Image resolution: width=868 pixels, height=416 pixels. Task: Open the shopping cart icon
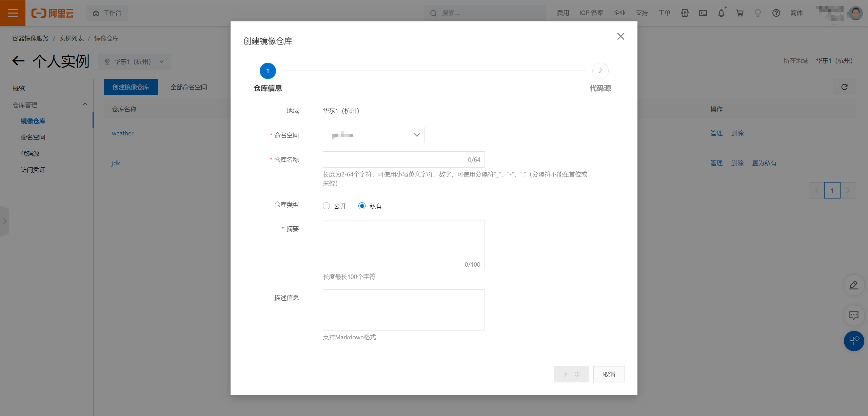(x=739, y=13)
